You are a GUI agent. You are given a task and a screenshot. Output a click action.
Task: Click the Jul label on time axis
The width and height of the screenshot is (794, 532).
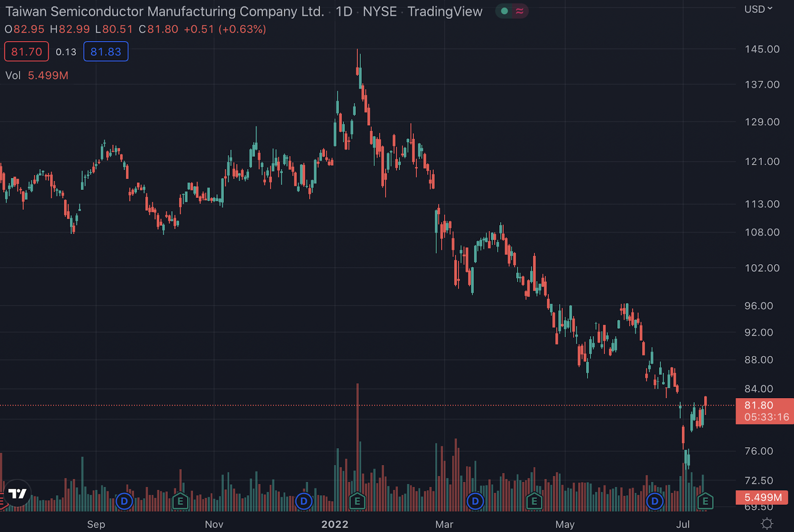[683, 524]
